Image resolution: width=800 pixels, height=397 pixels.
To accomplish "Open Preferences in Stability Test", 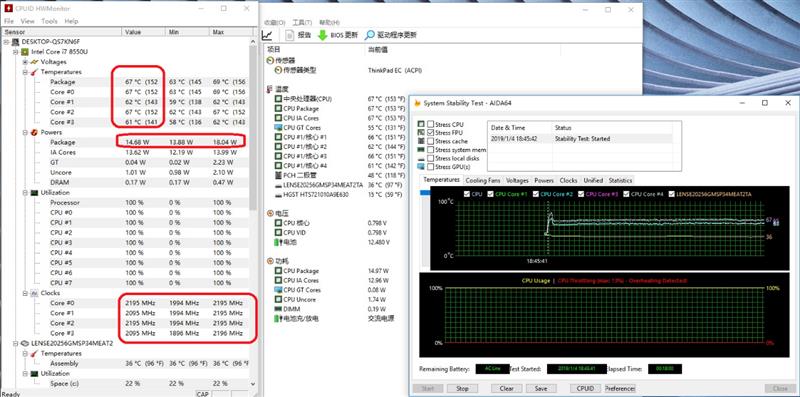I will 620,388.
